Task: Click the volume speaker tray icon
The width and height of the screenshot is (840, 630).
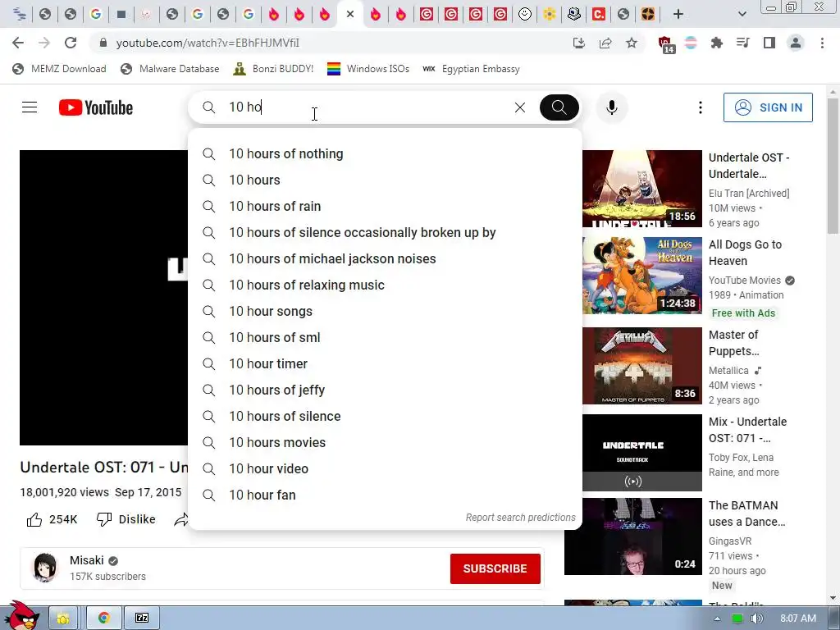Action: coord(756,619)
